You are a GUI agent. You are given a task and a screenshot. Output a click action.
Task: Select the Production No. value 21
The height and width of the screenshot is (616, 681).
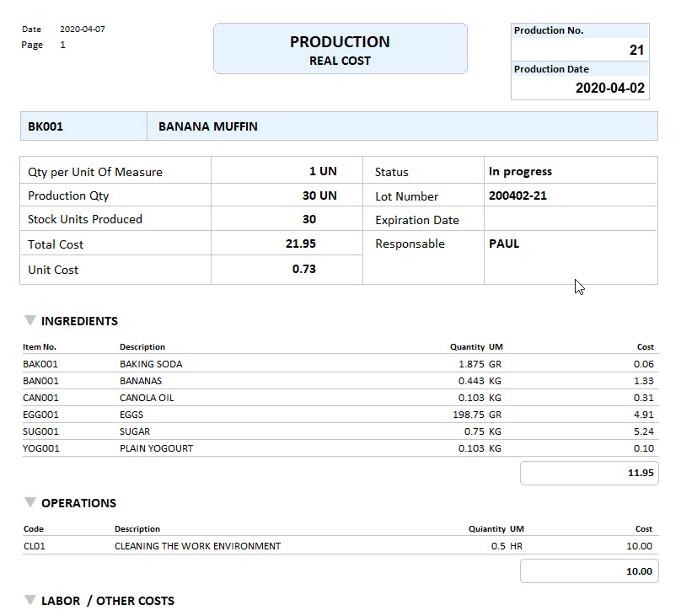click(x=635, y=50)
